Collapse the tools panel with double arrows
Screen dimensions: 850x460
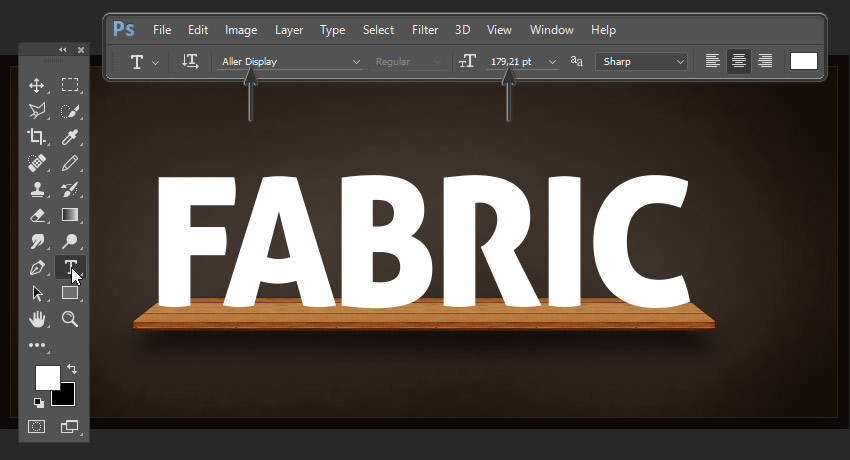[63, 50]
